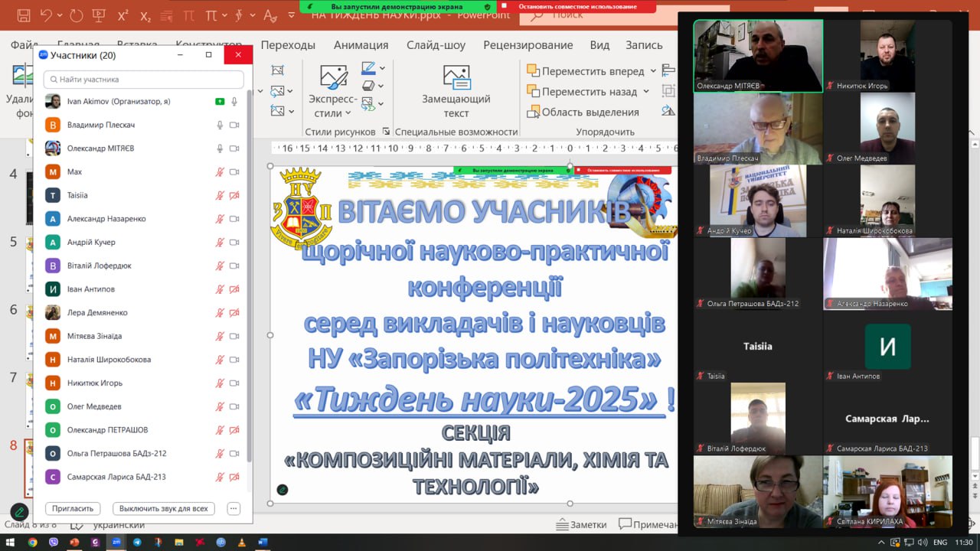This screenshot has width=980, height=551.
Task: Unmute participant Max via microphone icon
Action: pos(220,172)
